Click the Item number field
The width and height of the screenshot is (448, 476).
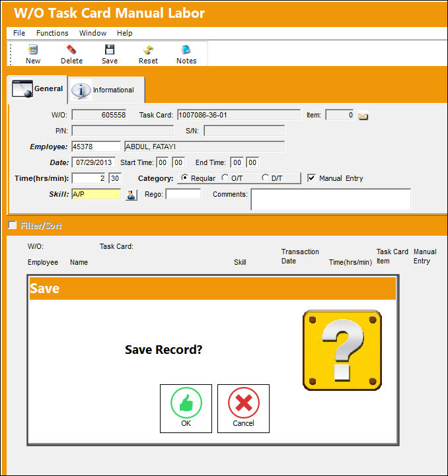pos(340,115)
